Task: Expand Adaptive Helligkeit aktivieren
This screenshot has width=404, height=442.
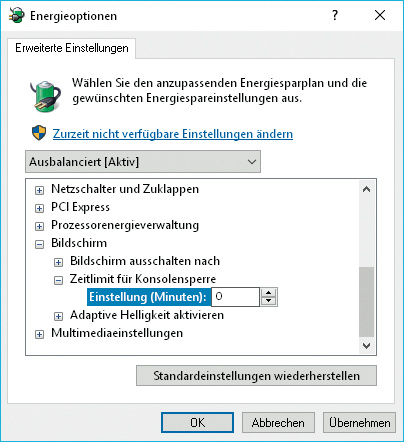Action: 58,316
